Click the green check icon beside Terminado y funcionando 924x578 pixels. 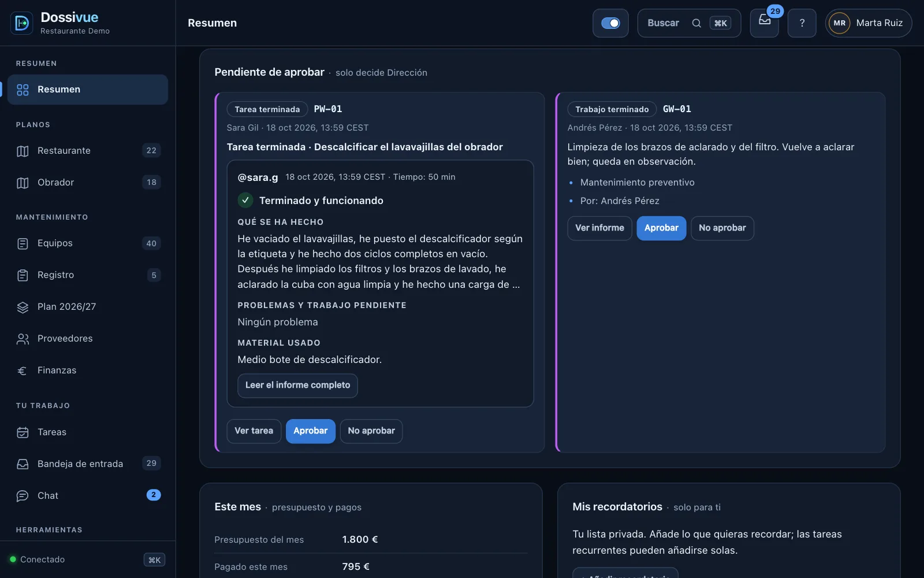pos(245,200)
